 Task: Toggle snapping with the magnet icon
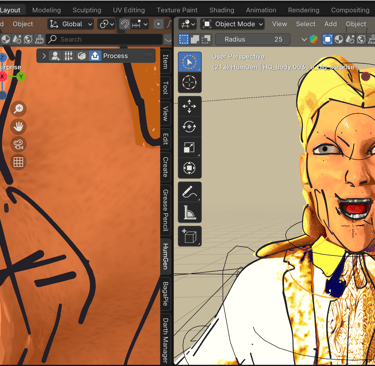pos(125,24)
